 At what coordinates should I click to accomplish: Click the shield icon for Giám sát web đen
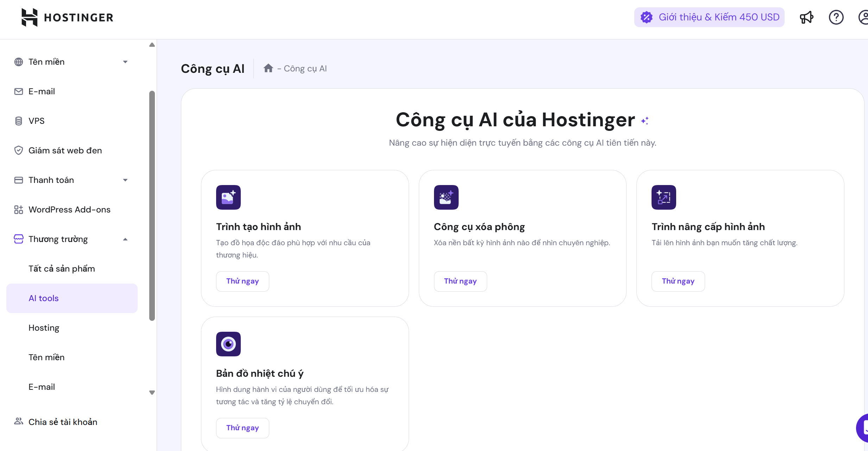click(x=19, y=151)
